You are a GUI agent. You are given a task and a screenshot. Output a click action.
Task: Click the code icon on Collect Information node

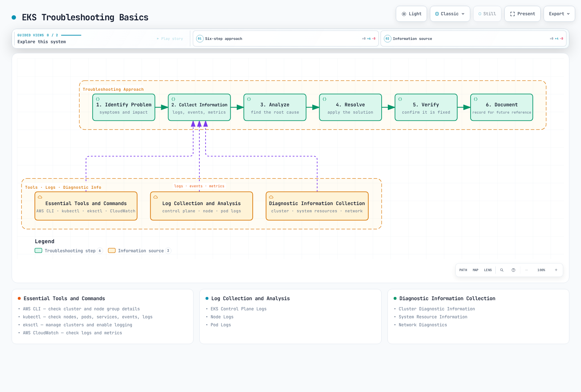(173, 99)
